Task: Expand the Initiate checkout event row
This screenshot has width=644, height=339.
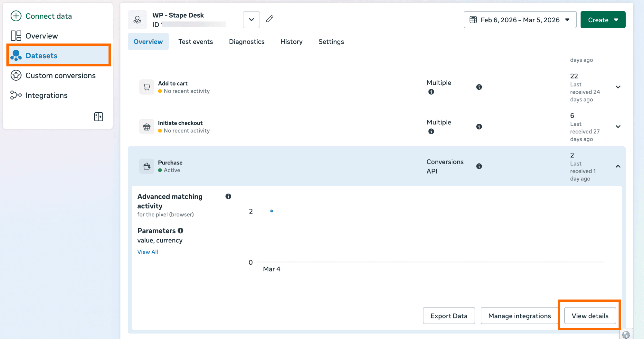Action: tap(618, 127)
